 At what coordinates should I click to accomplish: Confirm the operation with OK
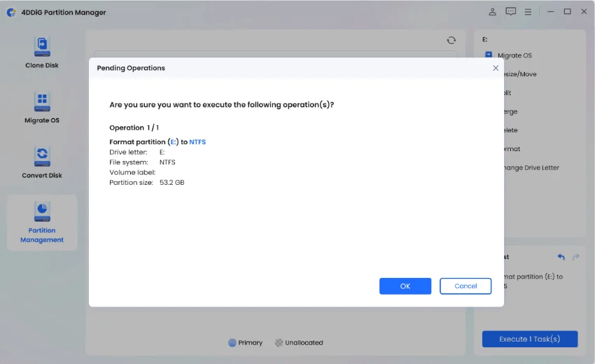point(405,286)
